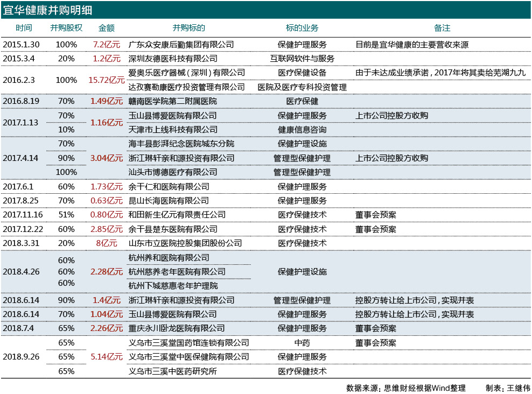Image resolution: width=532 pixels, height=394 pixels.
Task: Select 广东众安康后勤集团有限公司 company name
Action: [x=183, y=45]
